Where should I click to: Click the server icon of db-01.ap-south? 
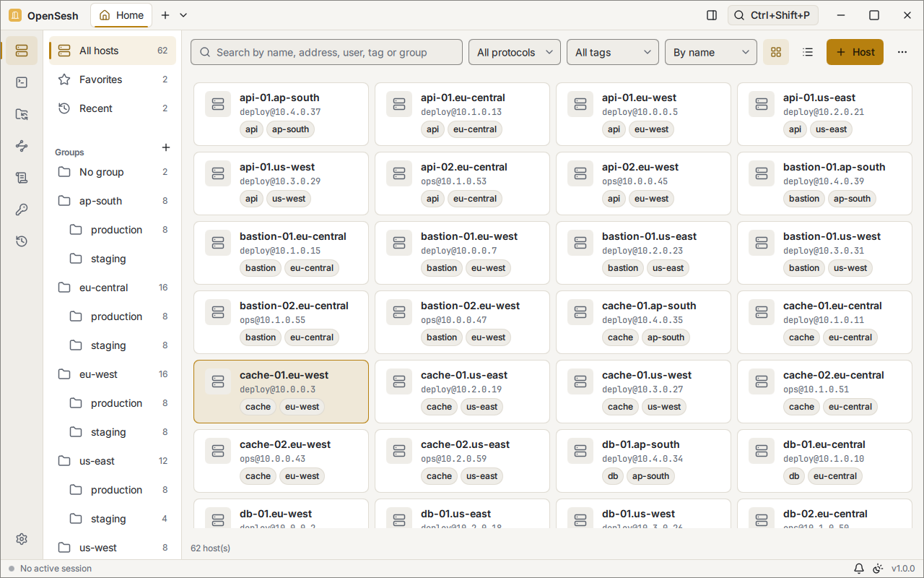580,451
